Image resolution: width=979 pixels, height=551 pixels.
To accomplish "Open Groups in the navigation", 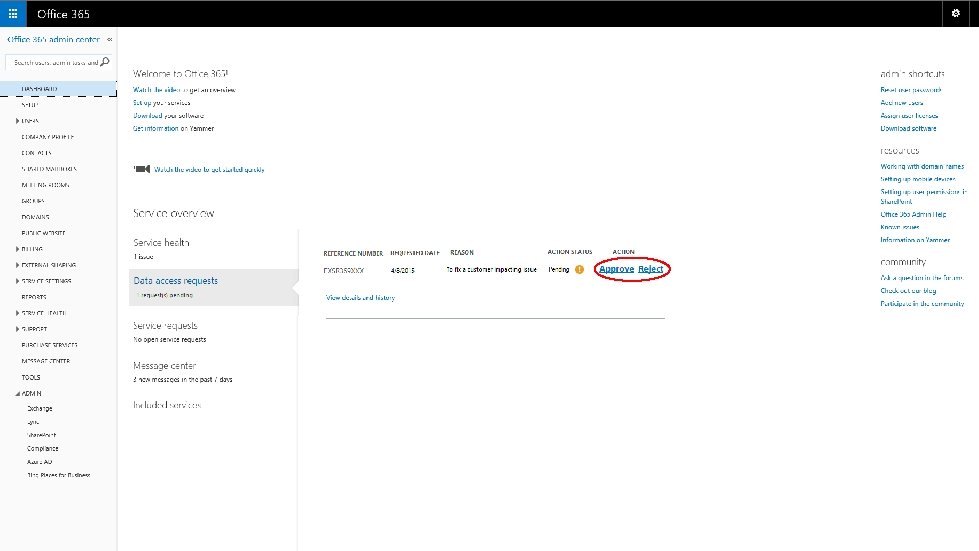I will 32,201.
